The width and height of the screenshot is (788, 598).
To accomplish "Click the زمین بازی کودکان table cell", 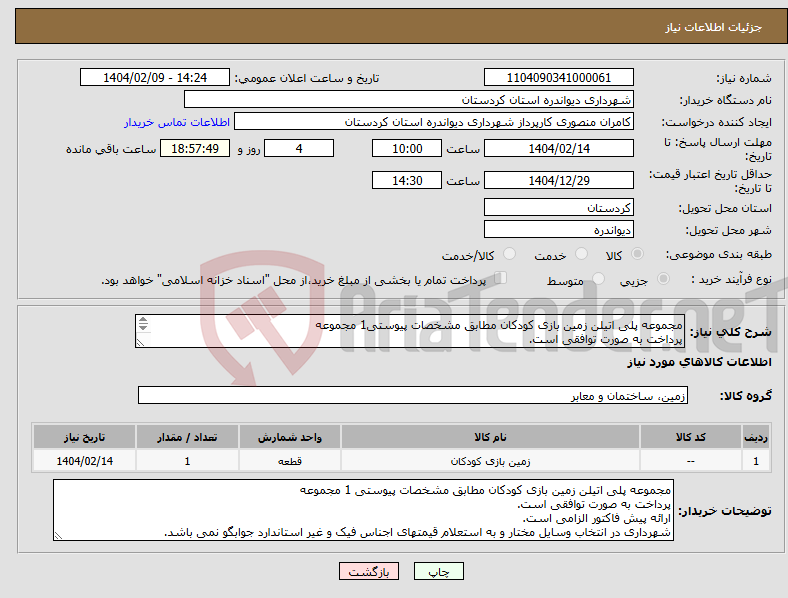I will point(490,461).
